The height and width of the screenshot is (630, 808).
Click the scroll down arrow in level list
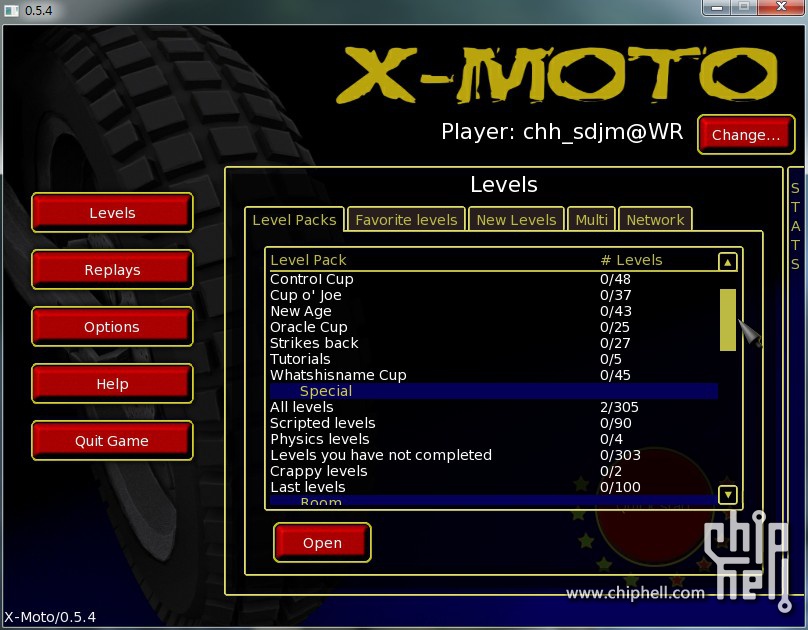pos(727,495)
